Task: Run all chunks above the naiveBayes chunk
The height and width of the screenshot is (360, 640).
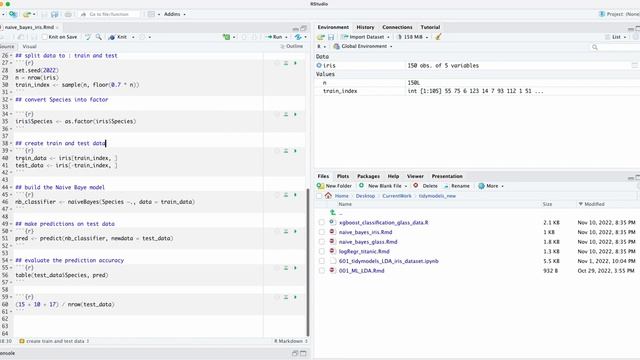Action: (x=286, y=195)
